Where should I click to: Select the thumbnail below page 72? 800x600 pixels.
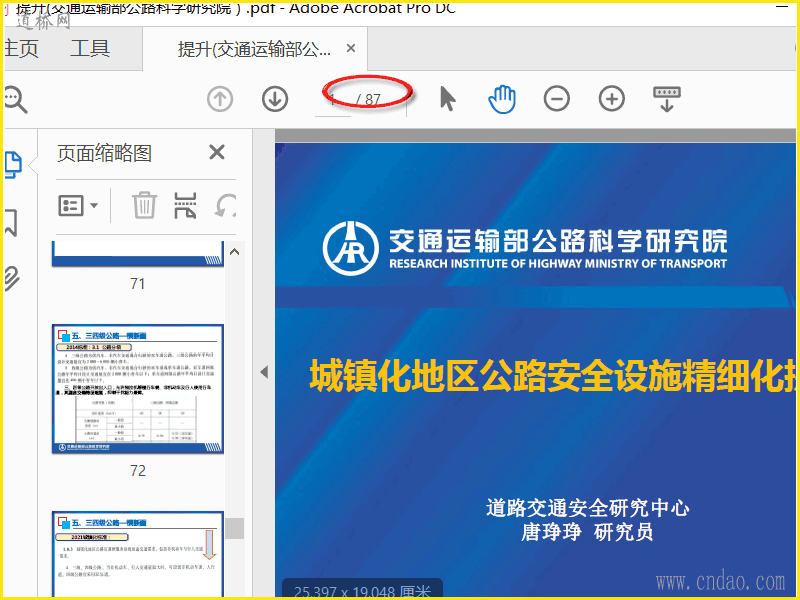[138, 554]
